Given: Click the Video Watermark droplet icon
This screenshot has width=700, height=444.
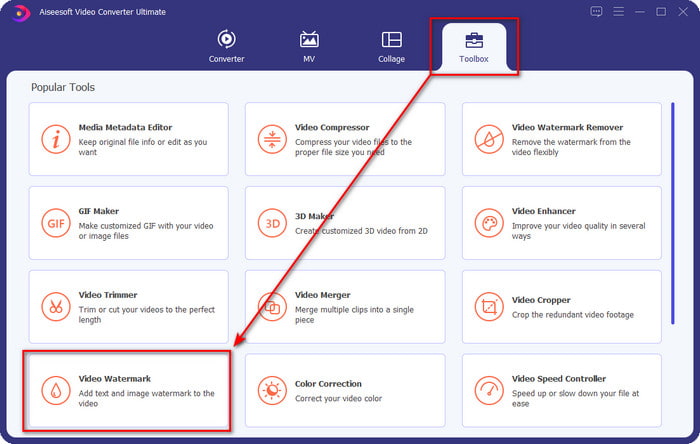Looking at the screenshot, I should click(x=55, y=390).
